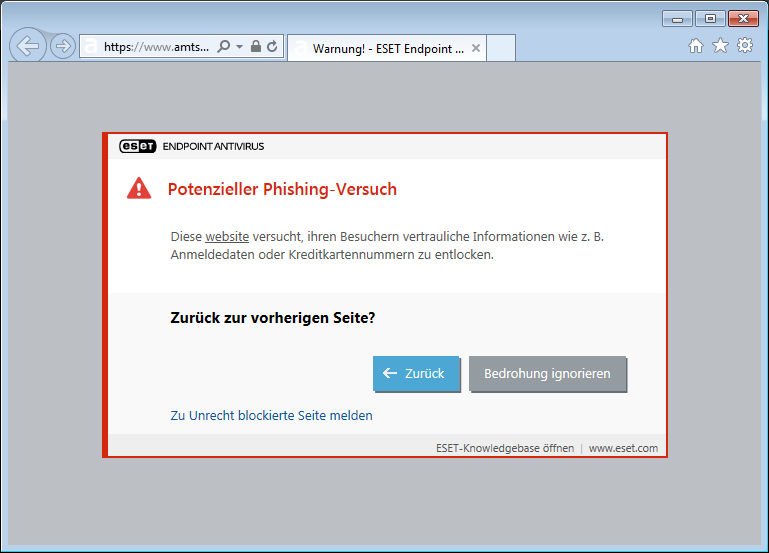The height and width of the screenshot is (553, 769).
Task: Minimize the browser window
Action: (677, 19)
